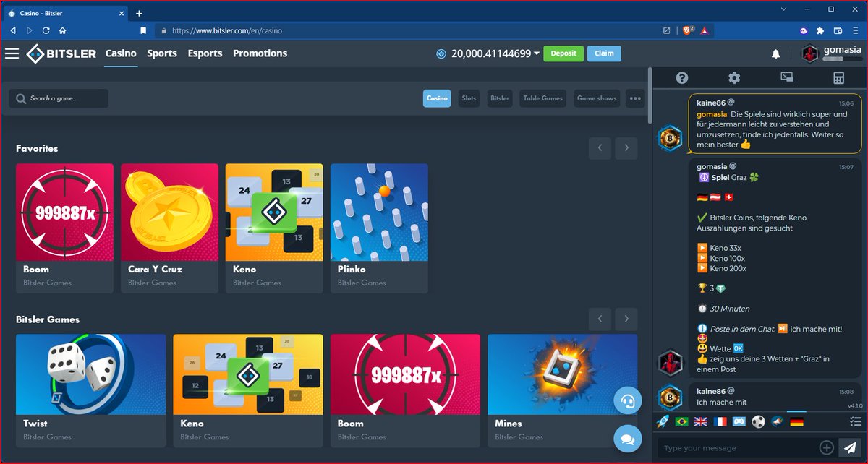The width and height of the screenshot is (868, 464).
Task: Switch to French flag chat room
Action: click(x=720, y=421)
